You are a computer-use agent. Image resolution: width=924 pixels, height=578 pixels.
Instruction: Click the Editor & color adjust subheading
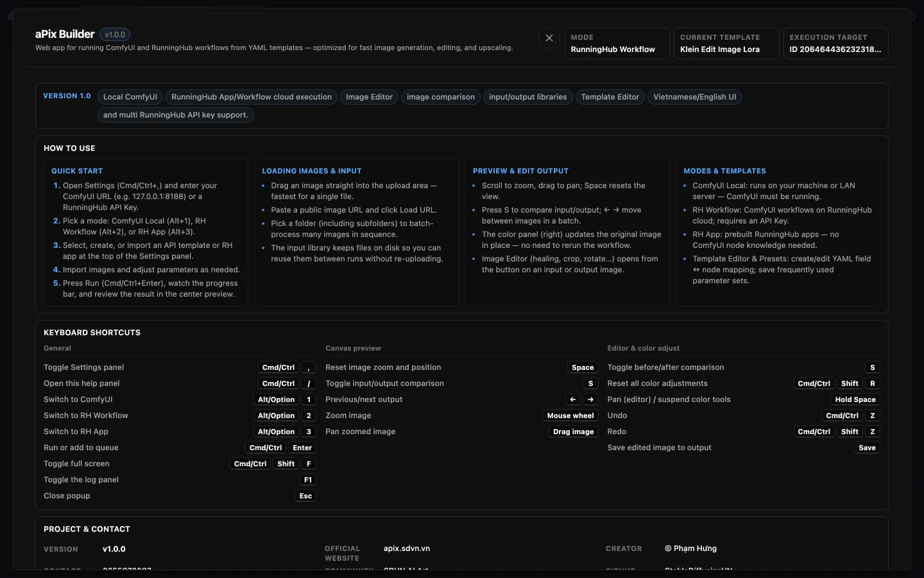point(644,348)
